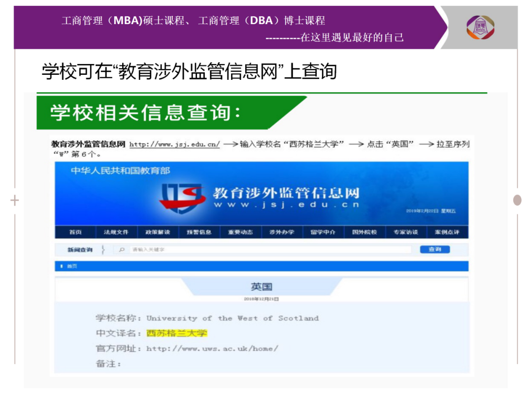Screen dimensions: 532x399
Task: Open 留学中介 in the navigation bar
Action: click(323, 232)
